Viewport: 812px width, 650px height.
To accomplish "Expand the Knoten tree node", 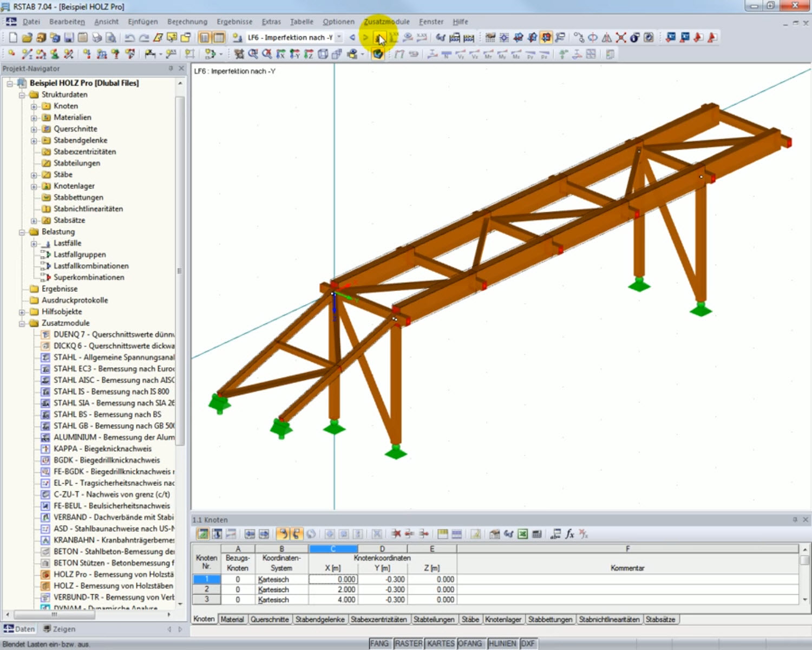I will 34,106.
